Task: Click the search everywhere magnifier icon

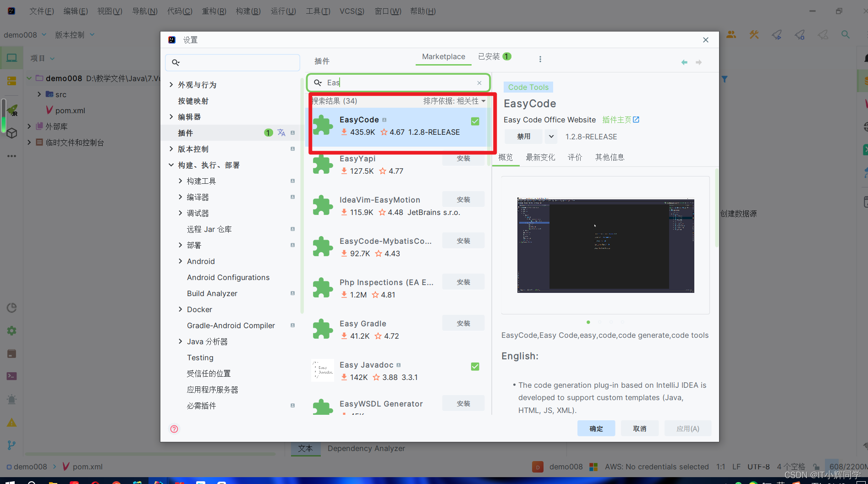Action: click(846, 34)
